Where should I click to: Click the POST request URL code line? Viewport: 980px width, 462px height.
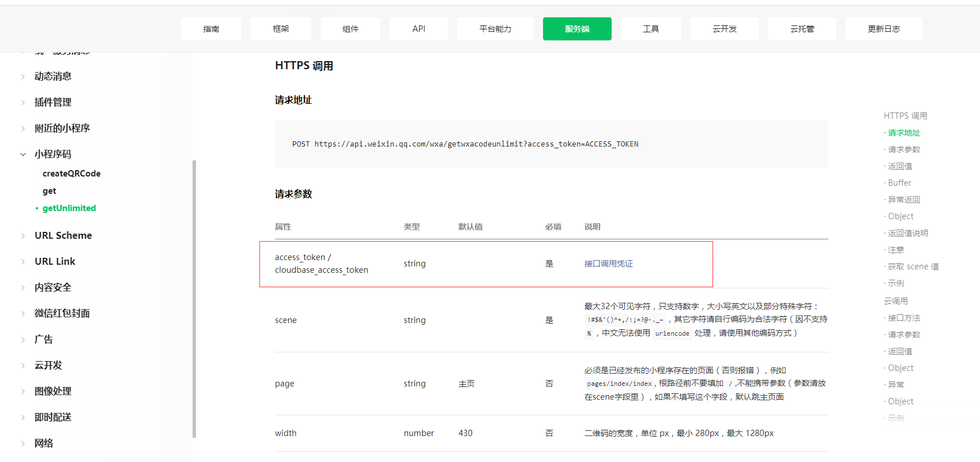coord(465,144)
